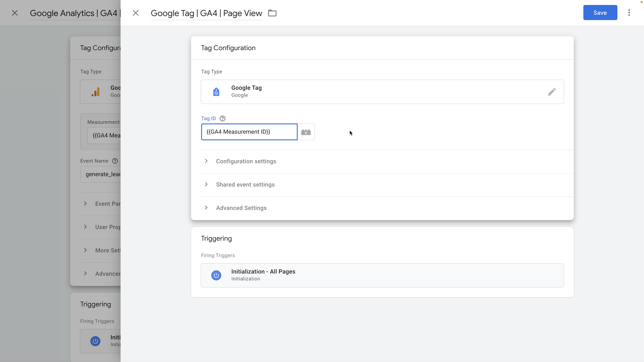This screenshot has width=644, height=362.
Task: Click the Tag ID input containing {{GA4 Measurement ID}}
Action: click(249, 132)
